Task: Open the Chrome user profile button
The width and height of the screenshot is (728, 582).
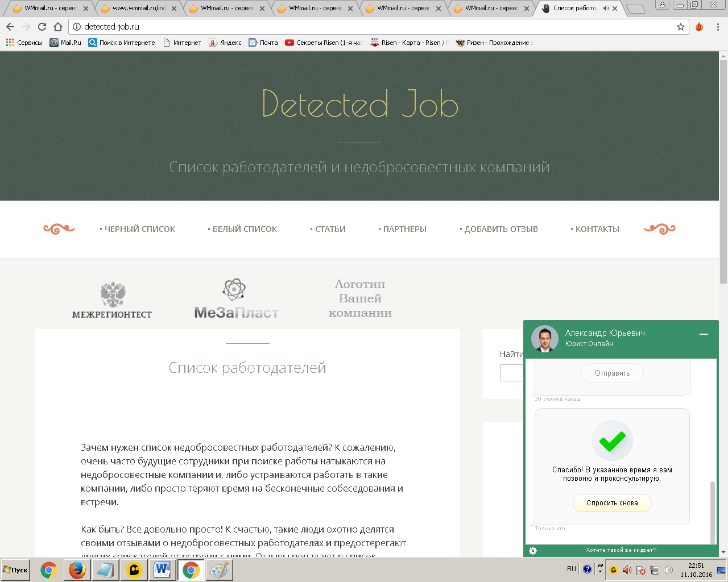Action: tap(662, 5)
